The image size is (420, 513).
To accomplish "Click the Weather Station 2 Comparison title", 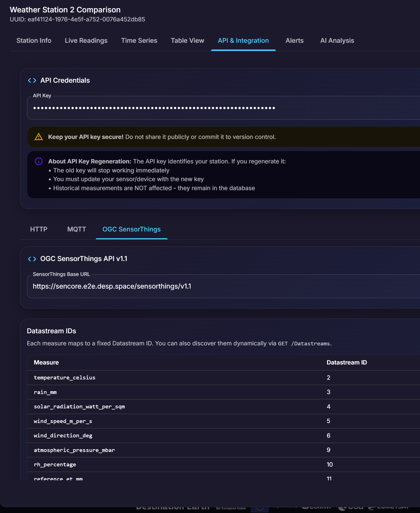I will (x=65, y=10).
